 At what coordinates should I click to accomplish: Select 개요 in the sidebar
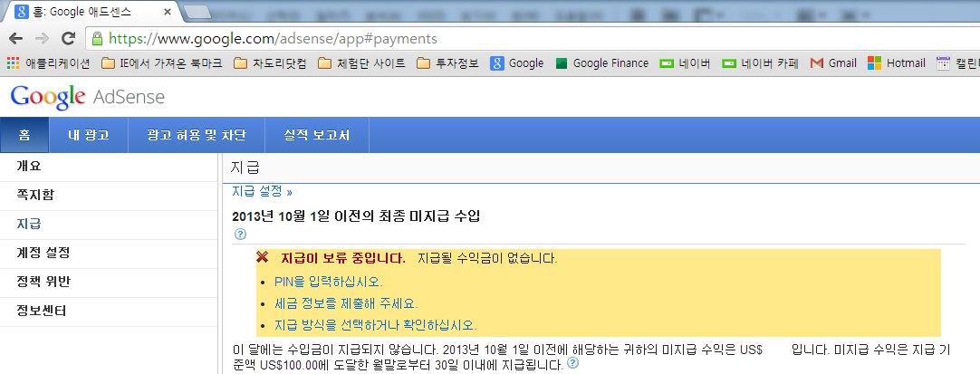109,167
